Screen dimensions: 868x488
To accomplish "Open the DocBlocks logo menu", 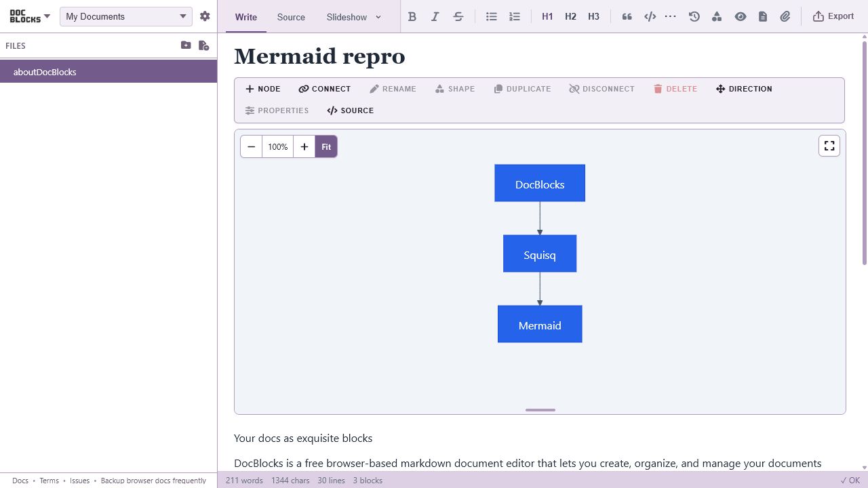I will point(30,16).
